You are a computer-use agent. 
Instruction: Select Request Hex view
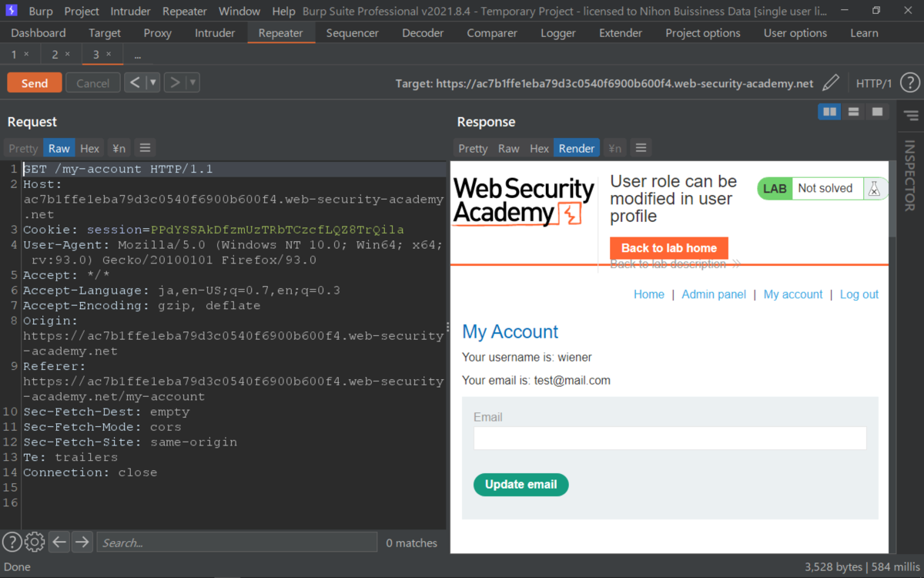pyautogui.click(x=90, y=148)
